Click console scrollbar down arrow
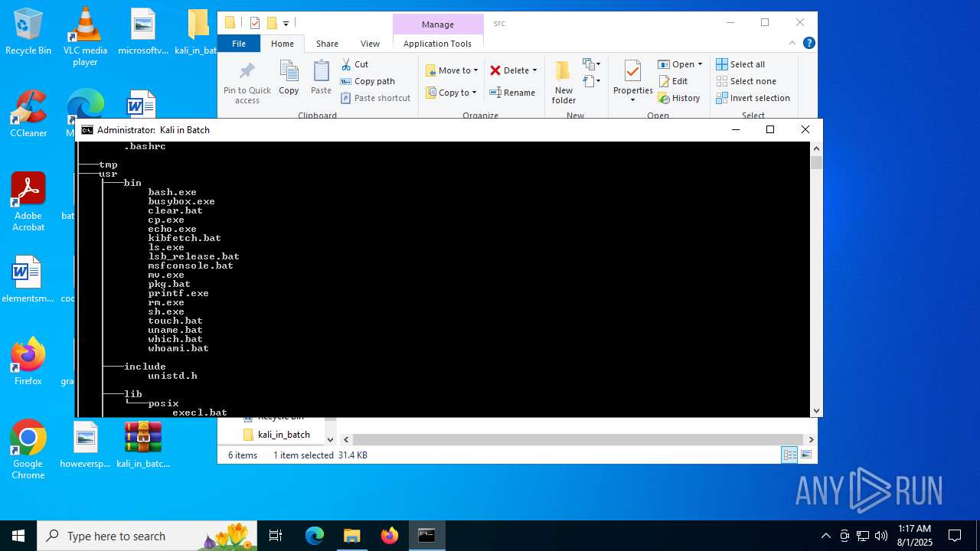This screenshot has height=551, width=980. pyautogui.click(x=816, y=410)
